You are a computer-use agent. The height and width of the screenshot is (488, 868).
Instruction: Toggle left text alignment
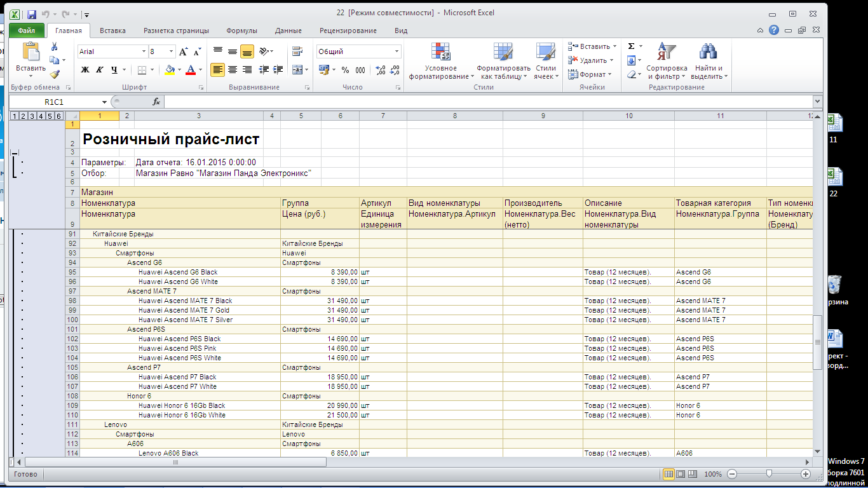218,70
